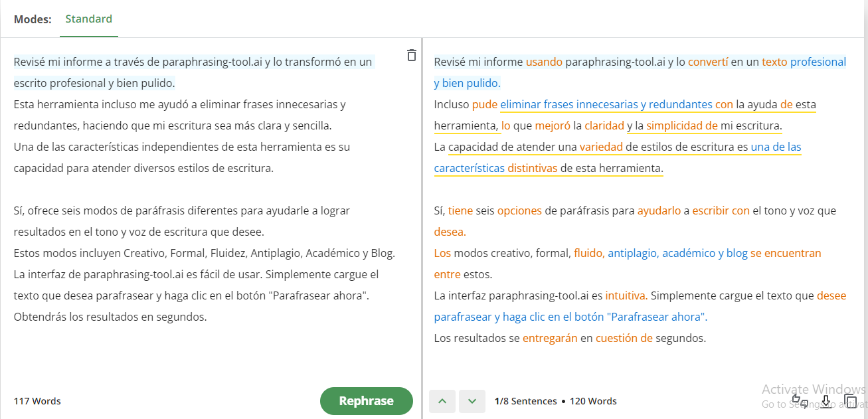Click the orange word "entregarán" in output

[x=550, y=338]
